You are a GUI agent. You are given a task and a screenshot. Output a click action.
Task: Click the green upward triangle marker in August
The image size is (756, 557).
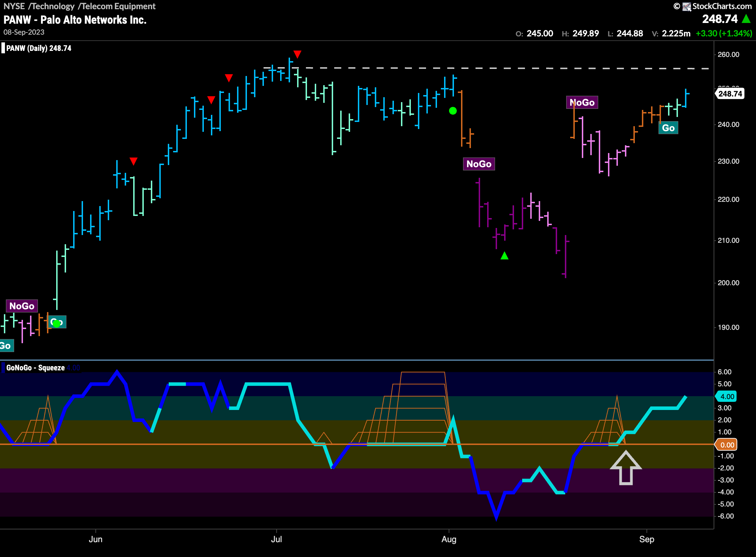point(504,255)
